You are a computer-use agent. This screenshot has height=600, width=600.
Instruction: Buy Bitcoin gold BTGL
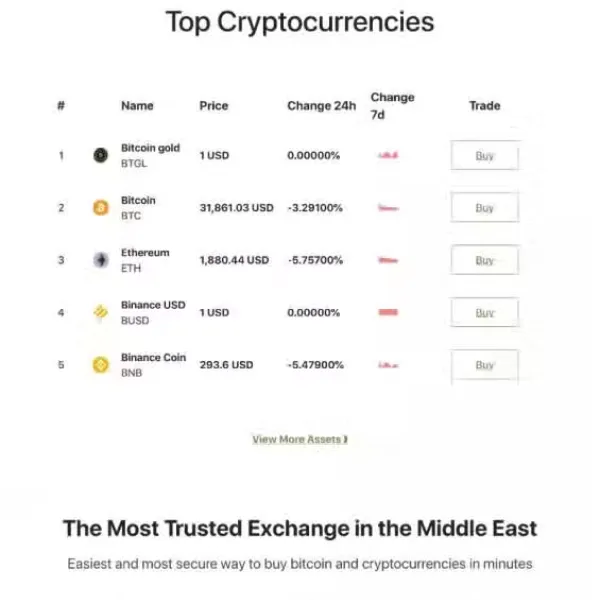coord(484,155)
